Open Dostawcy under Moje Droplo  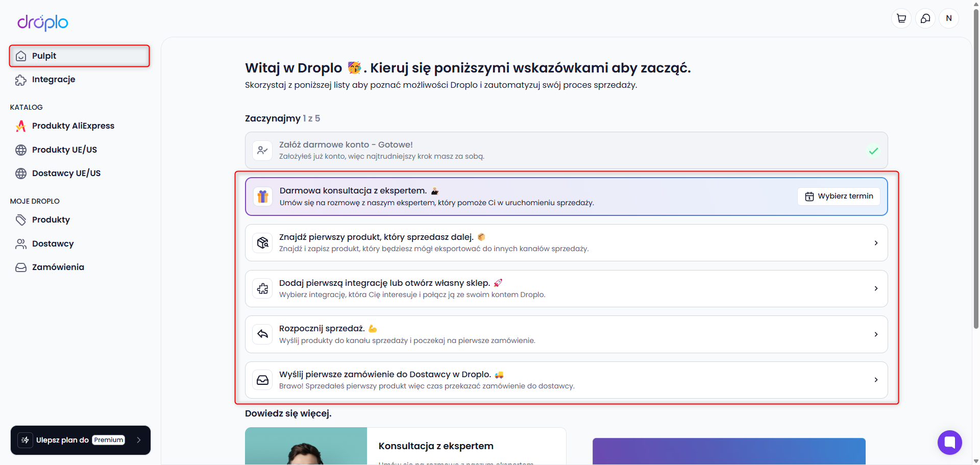[x=80, y=244]
